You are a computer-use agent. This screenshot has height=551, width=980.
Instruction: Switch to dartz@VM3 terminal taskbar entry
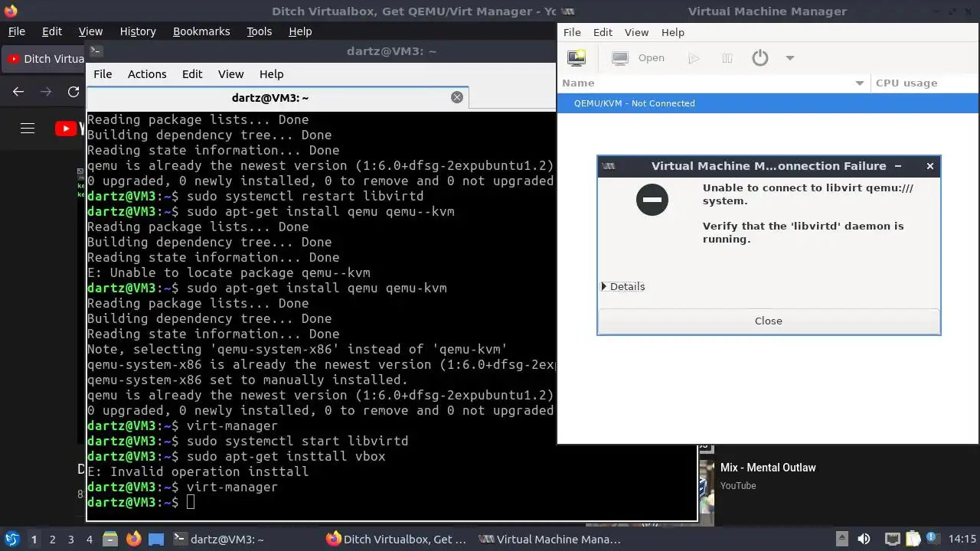(x=218, y=540)
